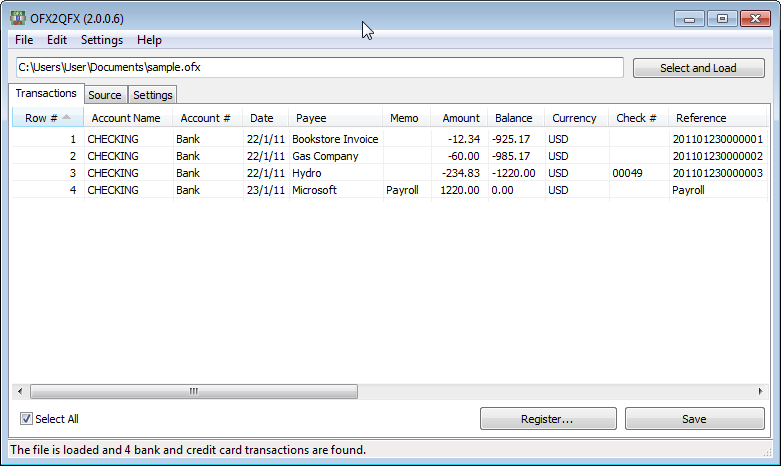Screen dimensions: 781x466
Task: Click the Check # column header
Action: tap(639, 118)
